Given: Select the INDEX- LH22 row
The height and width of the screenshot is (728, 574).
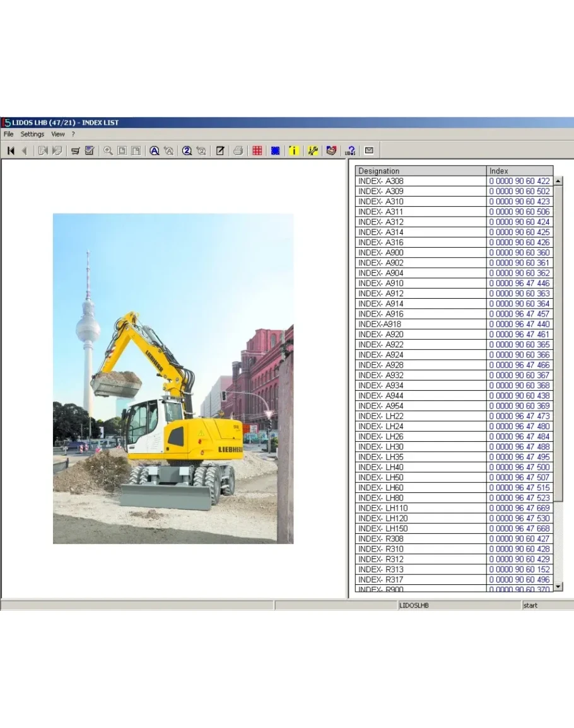Looking at the screenshot, I should (x=421, y=416).
